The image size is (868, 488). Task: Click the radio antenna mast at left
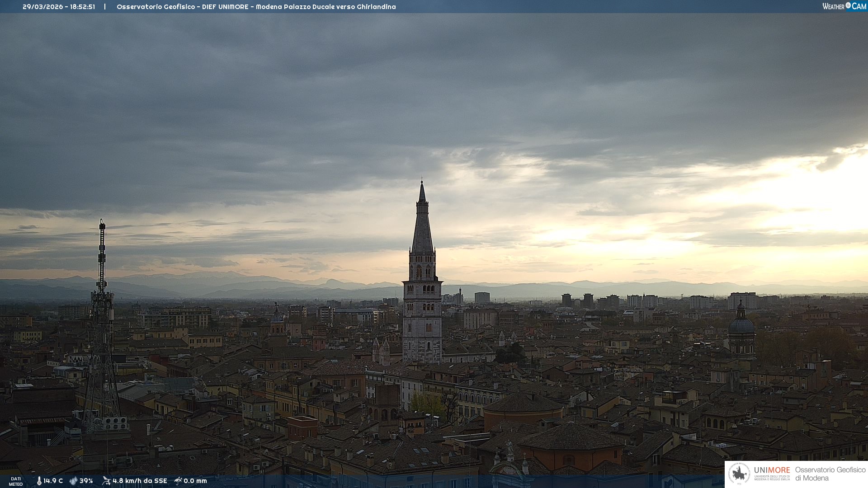click(x=102, y=289)
